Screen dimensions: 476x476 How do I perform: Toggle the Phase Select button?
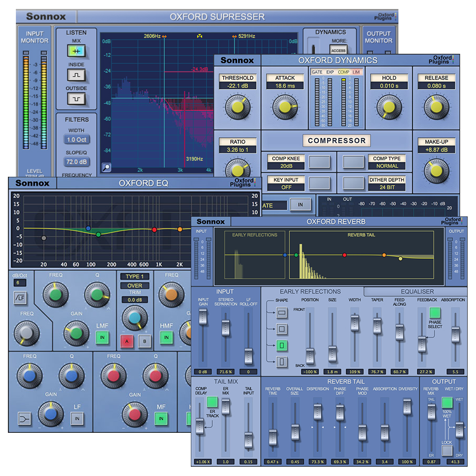coord(435,312)
